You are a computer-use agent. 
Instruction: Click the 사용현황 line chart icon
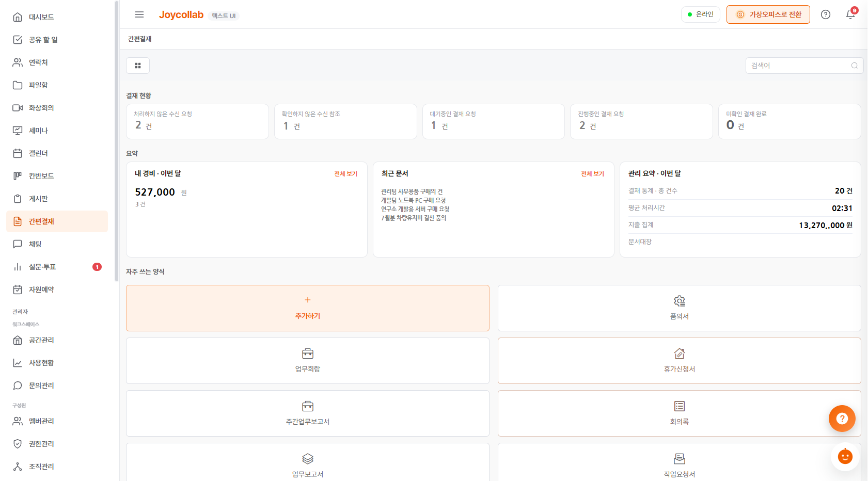coord(18,363)
